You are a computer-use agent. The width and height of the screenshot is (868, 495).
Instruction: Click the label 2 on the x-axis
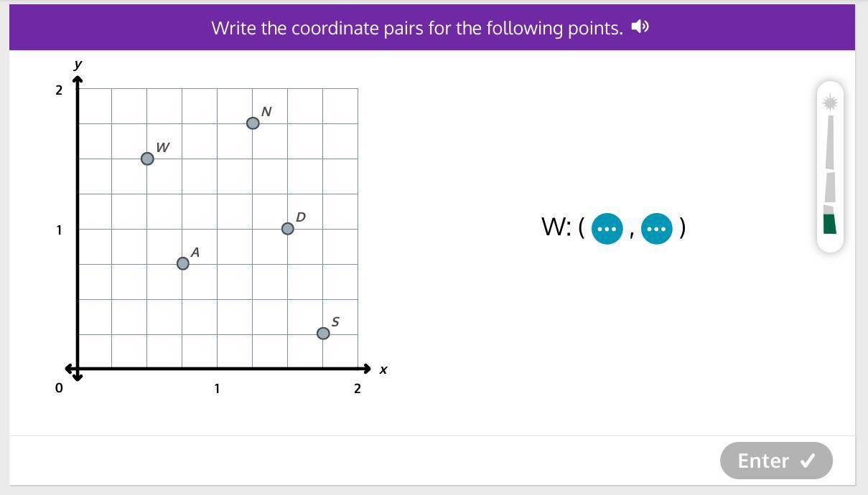tap(357, 389)
